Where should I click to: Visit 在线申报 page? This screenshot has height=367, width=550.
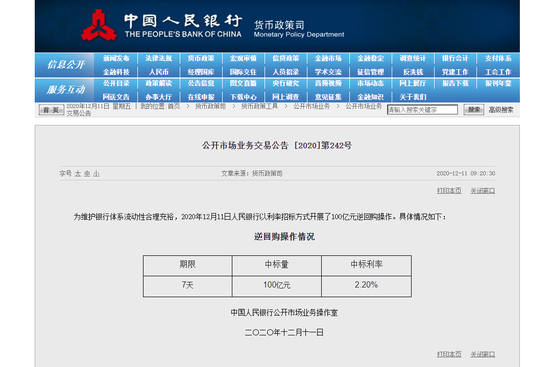pos(201,97)
